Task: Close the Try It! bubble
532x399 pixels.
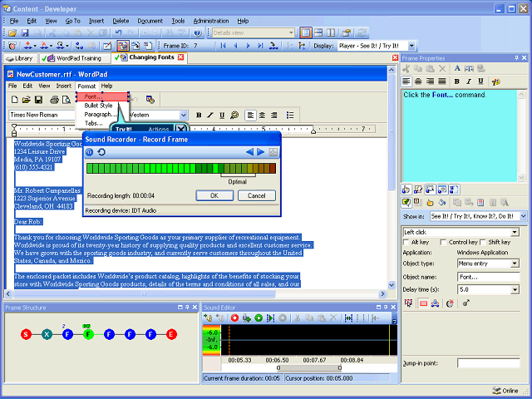Action: pos(181,129)
